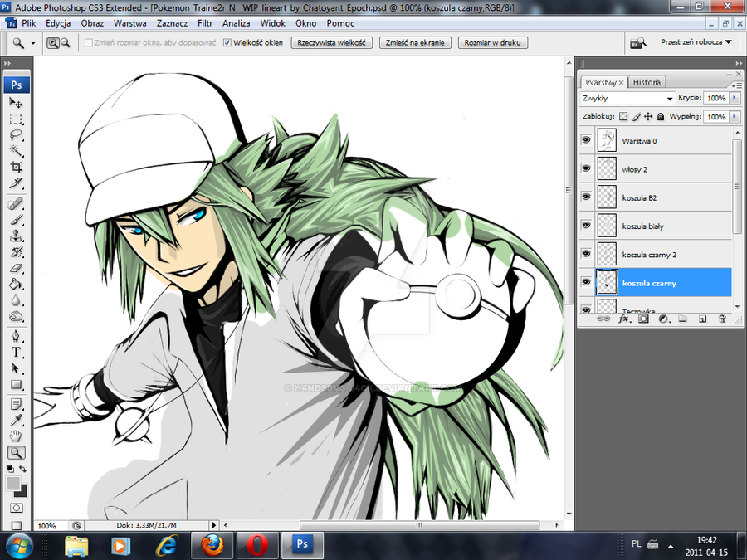The width and height of the screenshot is (747, 560).
Task: Select the Crop tool
Action: pyautogui.click(x=16, y=167)
